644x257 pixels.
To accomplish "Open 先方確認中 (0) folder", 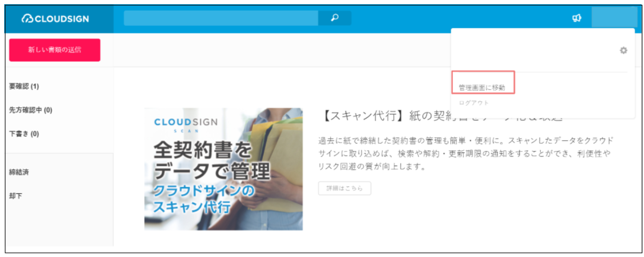I will (x=31, y=110).
